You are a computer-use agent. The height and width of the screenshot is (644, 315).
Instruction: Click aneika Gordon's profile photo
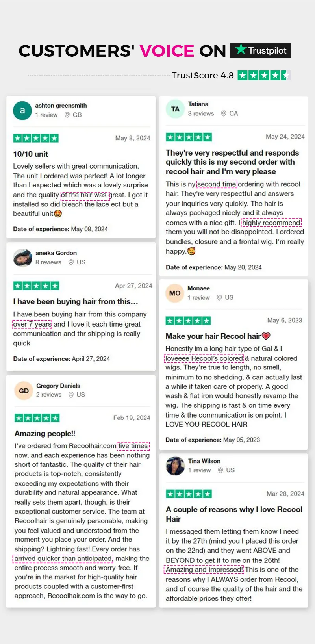(x=22, y=258)
